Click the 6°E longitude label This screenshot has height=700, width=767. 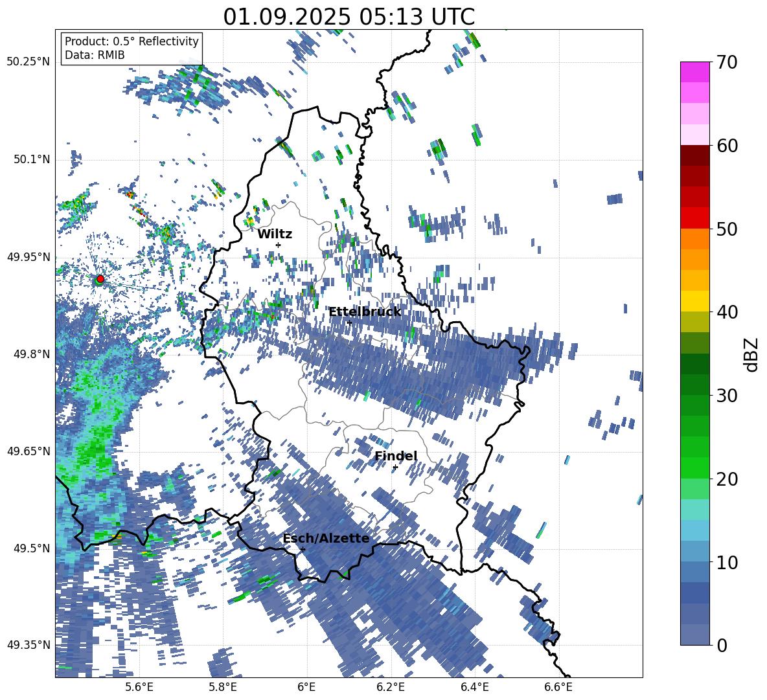pyautogui.click(x=306, y=687)
